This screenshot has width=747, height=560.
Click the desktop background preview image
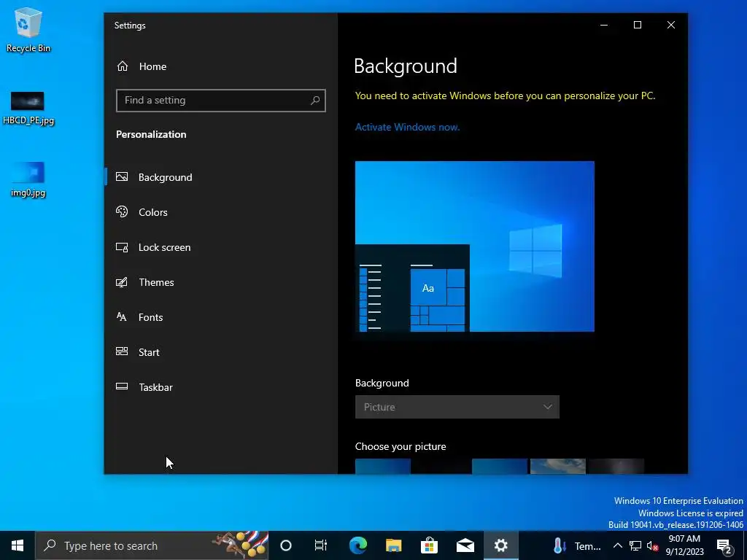tap(474, 246)
